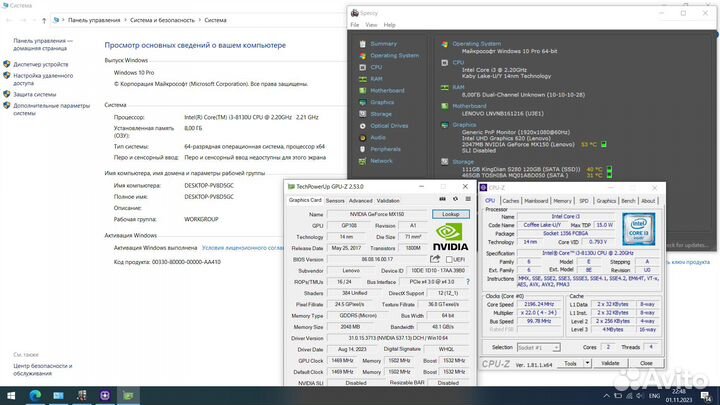Viewport: 720px width, 405px height.
Task: Switch to the Graphics tab in CPU-Z
Action: point(606,201)
